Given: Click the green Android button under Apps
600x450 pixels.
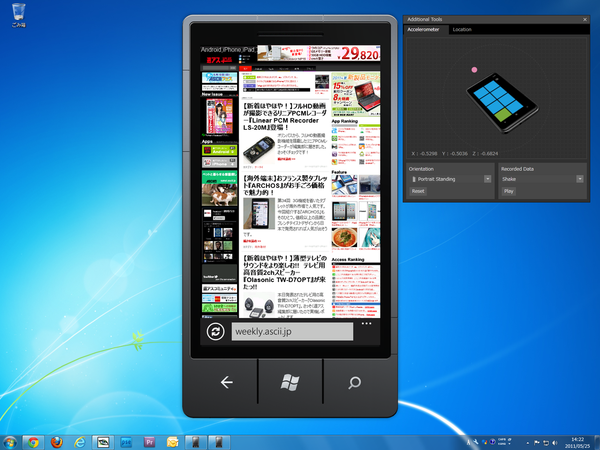Looking at the screenshot, I should tap(220, 150).
